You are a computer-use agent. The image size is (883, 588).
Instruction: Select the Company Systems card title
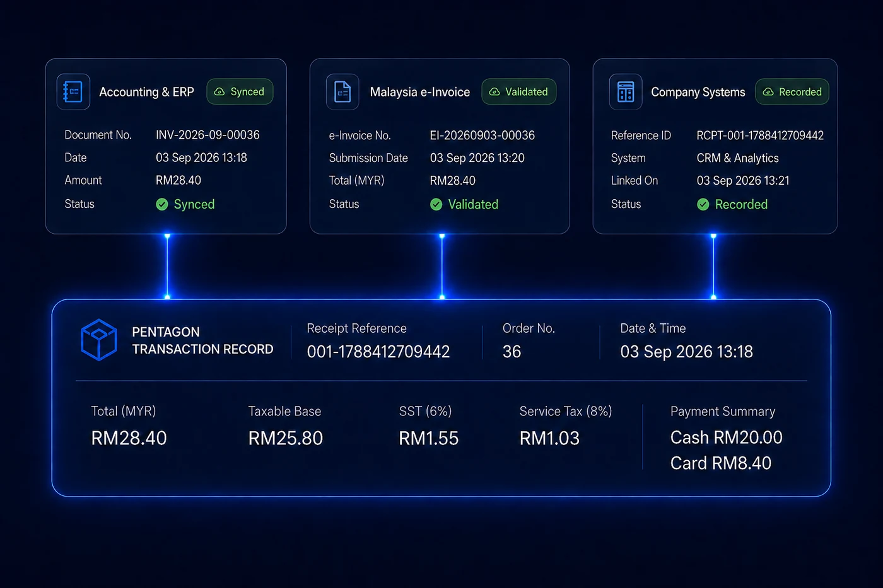[698, 92]
